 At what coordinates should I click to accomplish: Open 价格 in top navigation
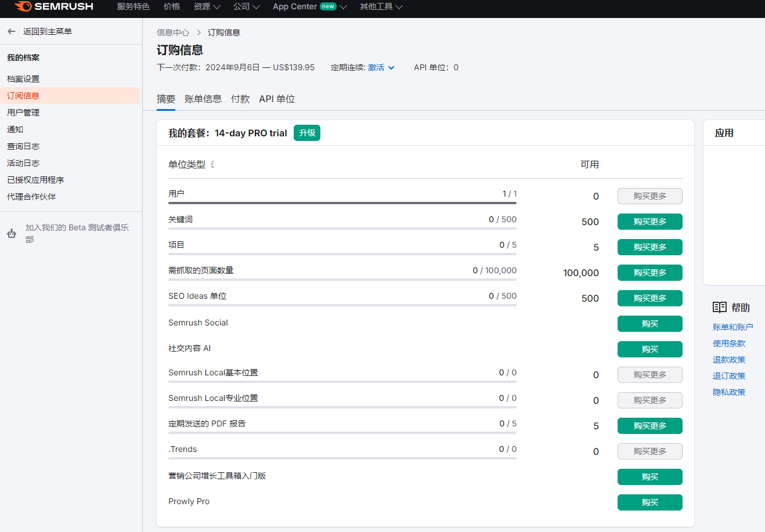pyautogui.click(x=172, y=6)
